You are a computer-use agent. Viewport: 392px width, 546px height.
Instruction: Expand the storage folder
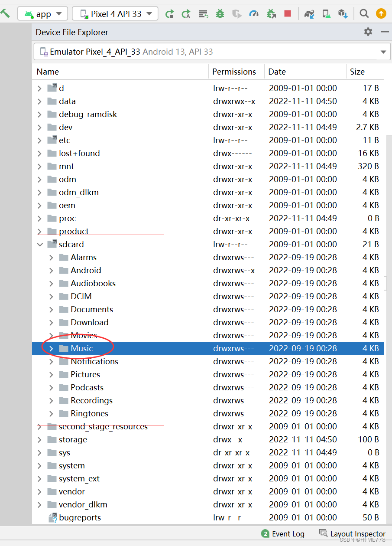[40, 440]
